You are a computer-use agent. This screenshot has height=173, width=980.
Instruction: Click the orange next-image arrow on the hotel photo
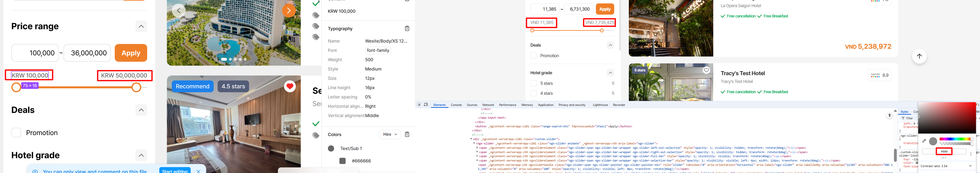[x=289, y=10]
